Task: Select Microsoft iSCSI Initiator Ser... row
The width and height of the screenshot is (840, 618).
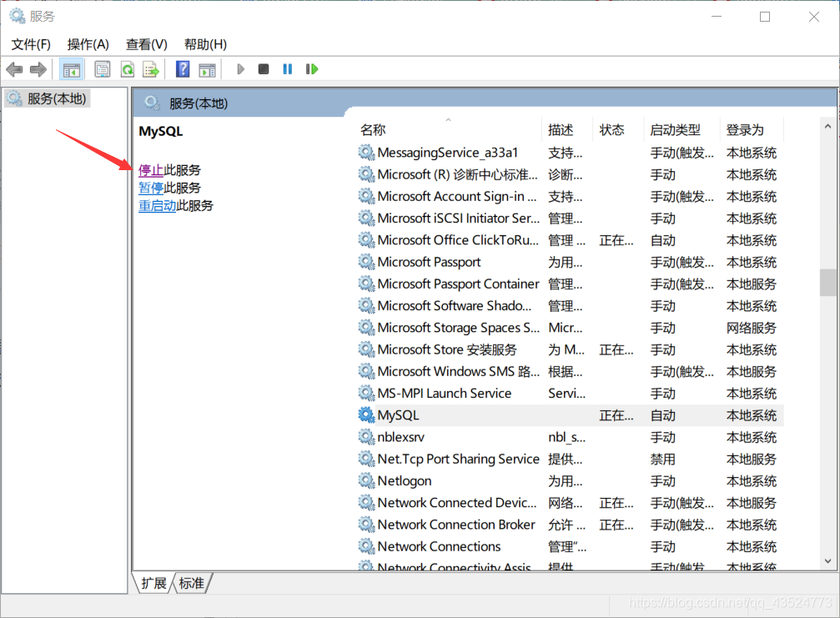Action: click(x=570, y=218)
